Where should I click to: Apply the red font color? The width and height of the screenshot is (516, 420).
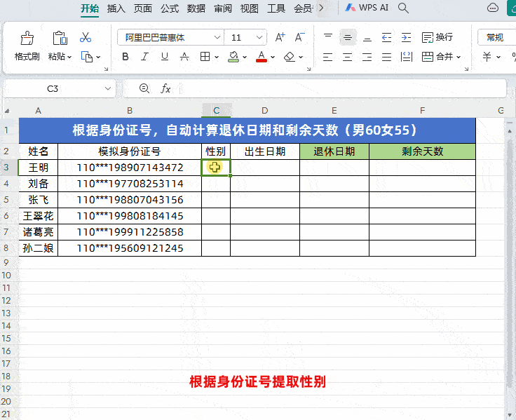262,57
